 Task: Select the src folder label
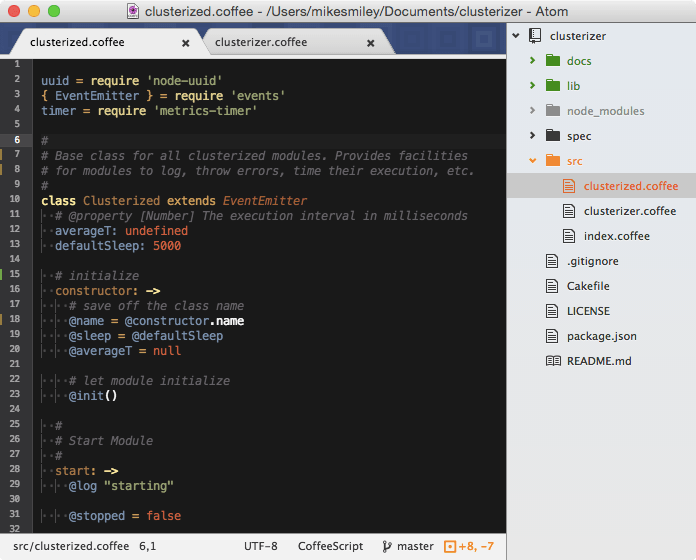[574, 161]
